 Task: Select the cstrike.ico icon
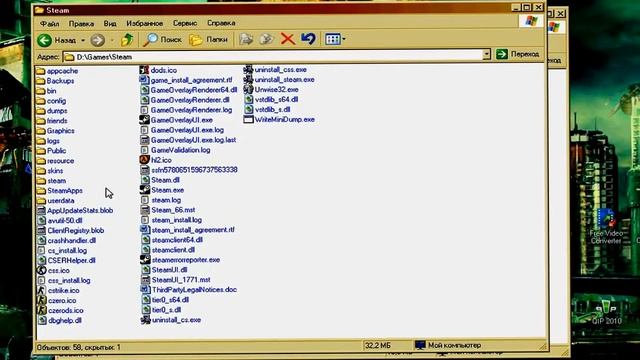point(41,290)
